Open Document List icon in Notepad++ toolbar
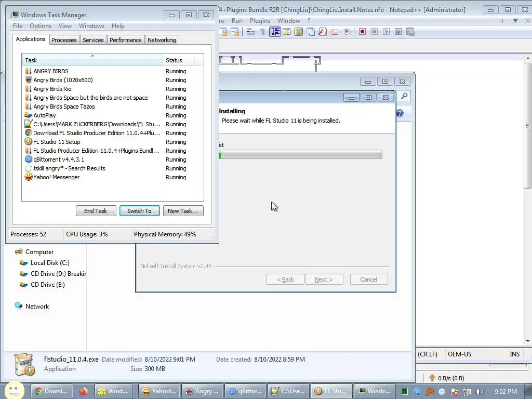This screenshot has width=532, height=399. [311, 32]
